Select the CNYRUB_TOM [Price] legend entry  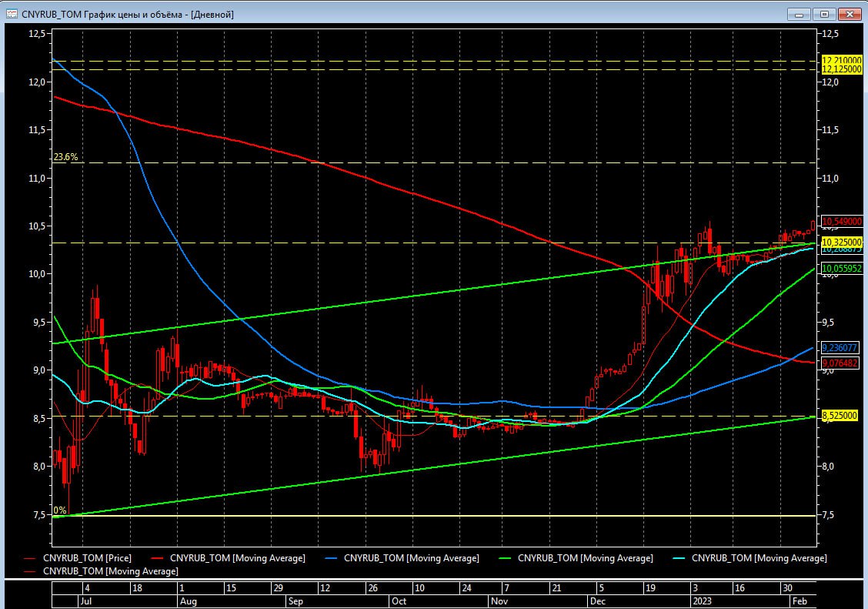[x=78, y=558]
